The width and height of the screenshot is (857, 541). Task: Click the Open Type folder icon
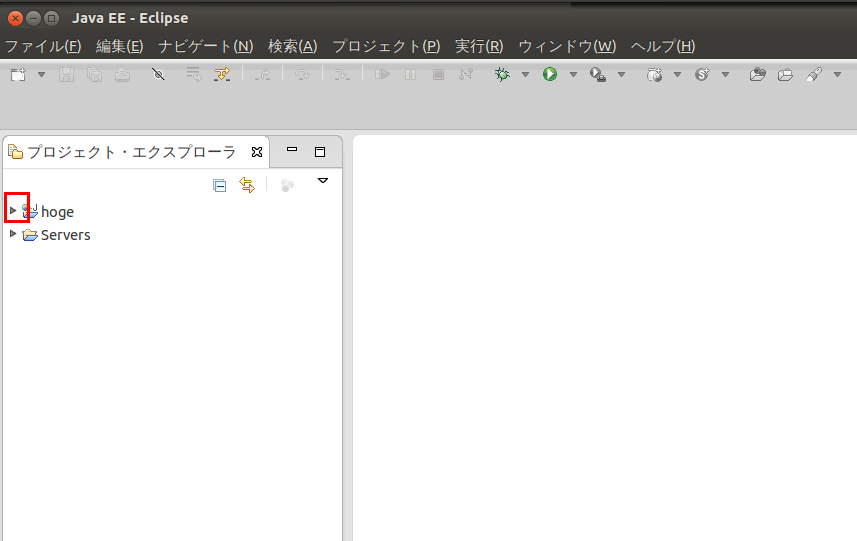pos(758,74)
